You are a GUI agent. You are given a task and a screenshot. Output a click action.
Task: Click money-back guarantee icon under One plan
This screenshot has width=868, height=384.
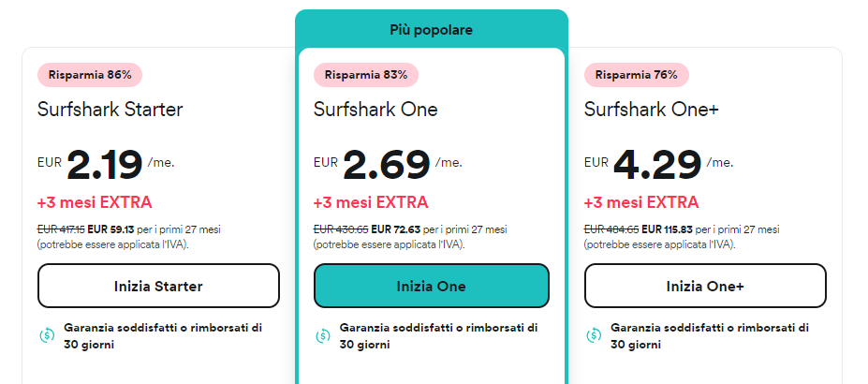322,335
